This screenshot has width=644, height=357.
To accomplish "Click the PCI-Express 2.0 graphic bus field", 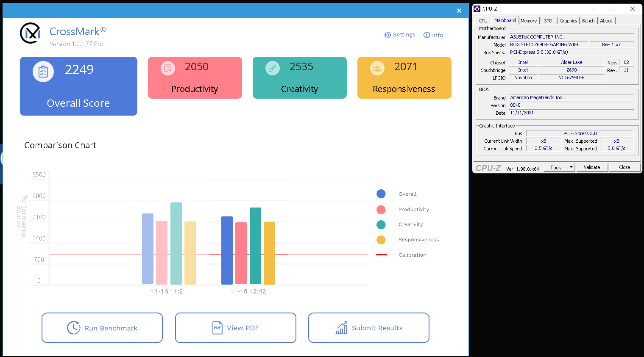I will 580,133.
